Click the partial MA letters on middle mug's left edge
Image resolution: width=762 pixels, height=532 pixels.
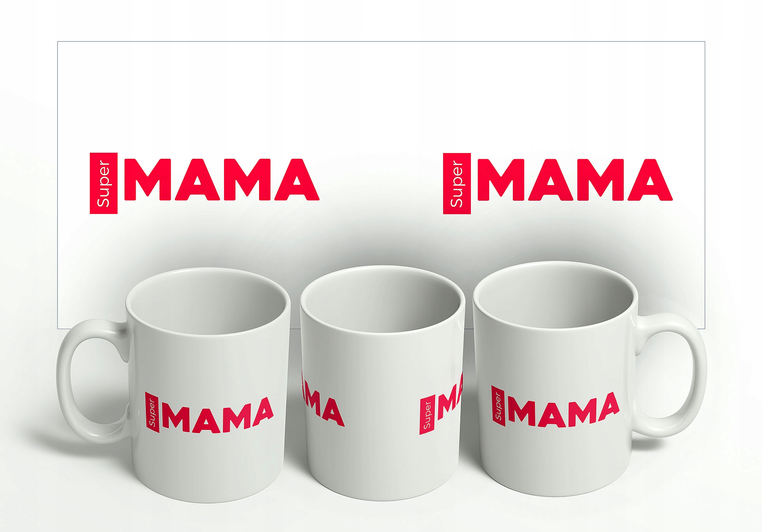323,401
